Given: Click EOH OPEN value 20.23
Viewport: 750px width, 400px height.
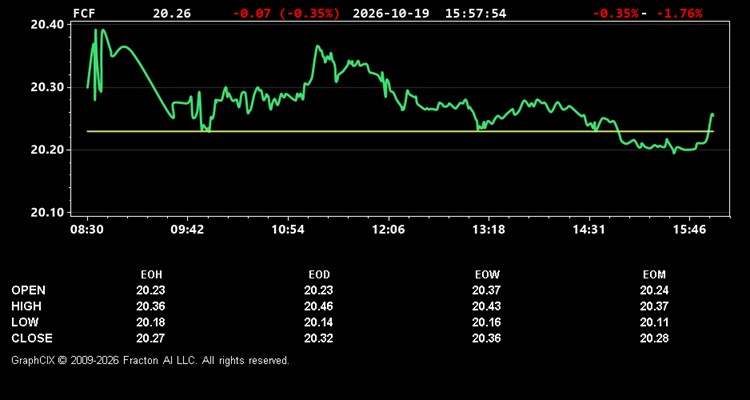Looking at the screenshot, I should point(151,290).
